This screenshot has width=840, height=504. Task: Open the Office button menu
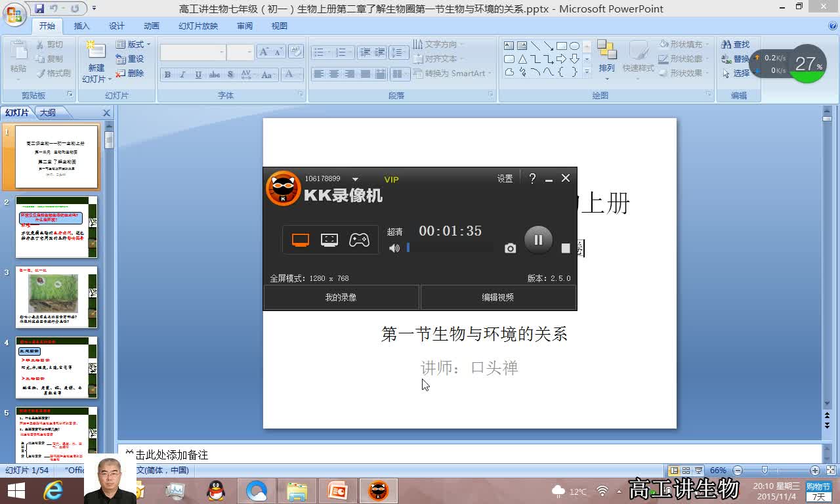tap(14, 13)
